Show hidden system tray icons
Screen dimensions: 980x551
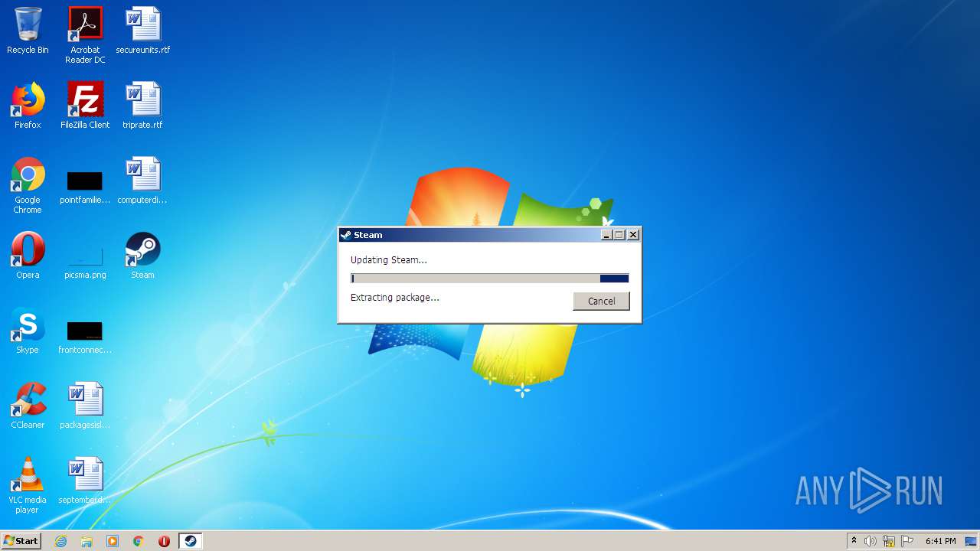[854, 541]
